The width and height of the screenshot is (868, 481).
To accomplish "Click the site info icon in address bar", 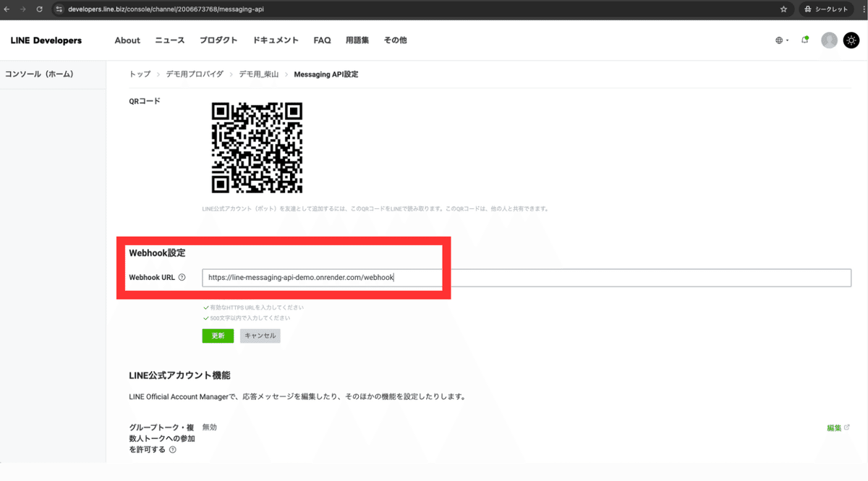I will pos(59,9).
